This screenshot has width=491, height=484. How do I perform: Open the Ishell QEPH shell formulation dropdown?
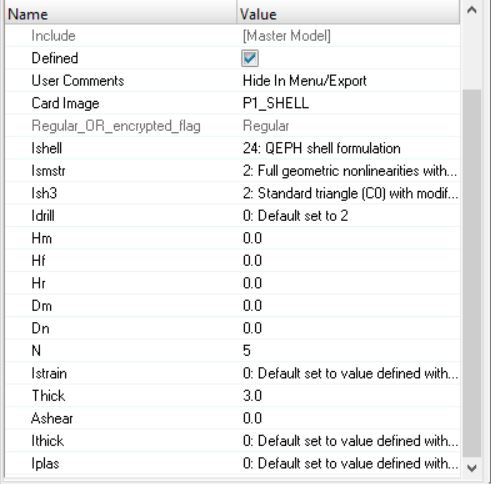(x=349, y=148)
